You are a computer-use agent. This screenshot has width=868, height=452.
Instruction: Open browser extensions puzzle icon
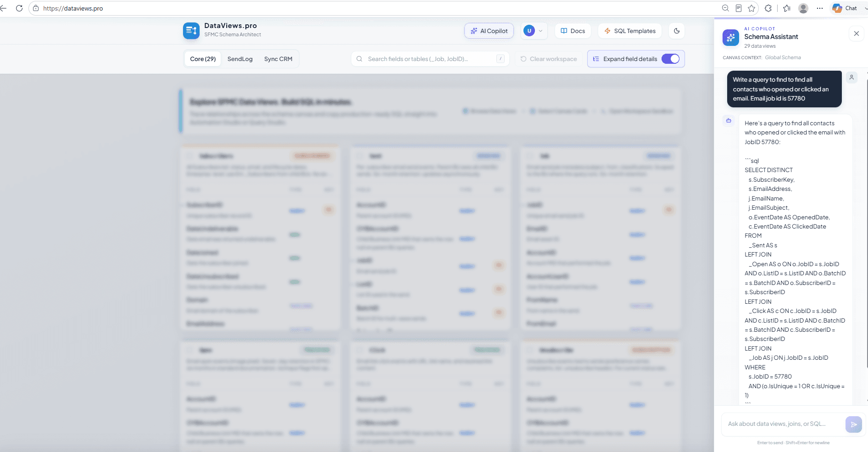click(x=768, y=8)
